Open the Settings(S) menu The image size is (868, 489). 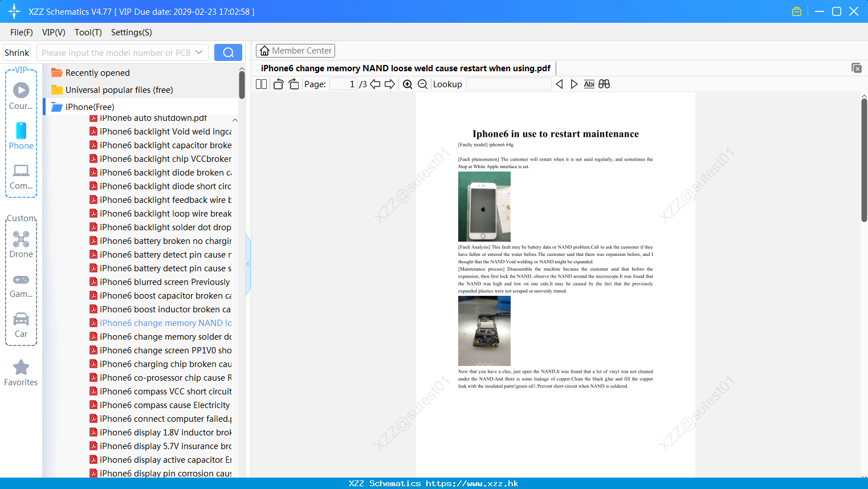coord(132,32)
